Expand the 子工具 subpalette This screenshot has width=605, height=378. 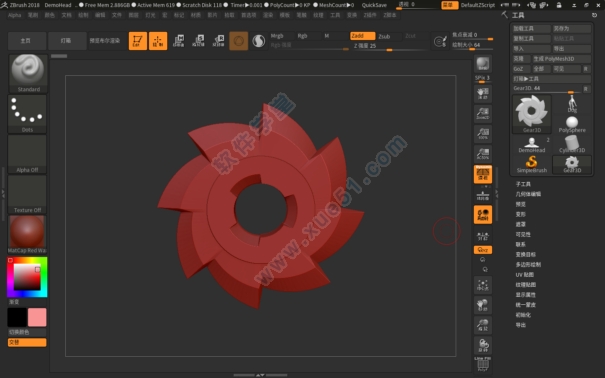click(523, 184)
